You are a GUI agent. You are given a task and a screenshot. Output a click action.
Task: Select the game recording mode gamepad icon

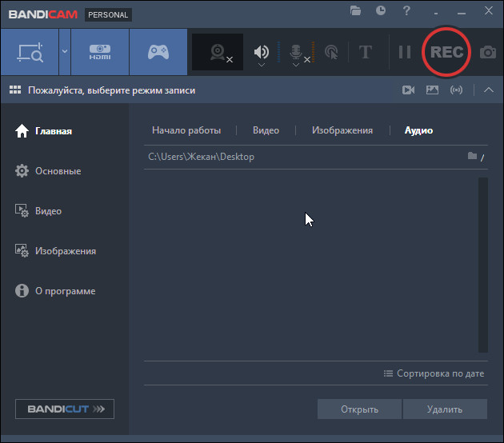point(158,53)
